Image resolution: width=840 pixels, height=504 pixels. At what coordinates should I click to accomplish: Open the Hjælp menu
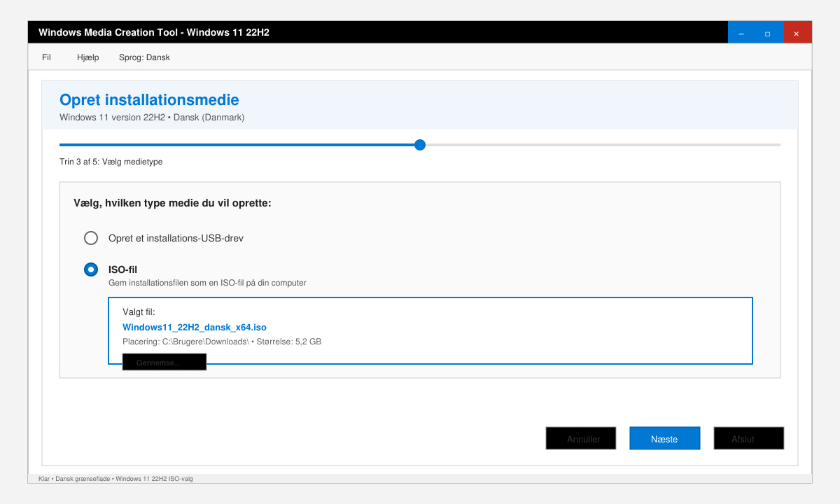[88, 57]
